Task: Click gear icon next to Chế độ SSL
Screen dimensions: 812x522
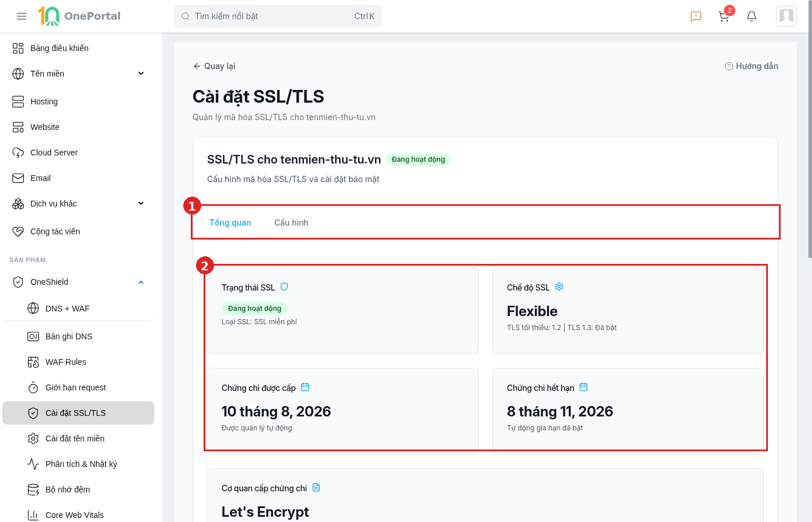Action: click(559, 287)
